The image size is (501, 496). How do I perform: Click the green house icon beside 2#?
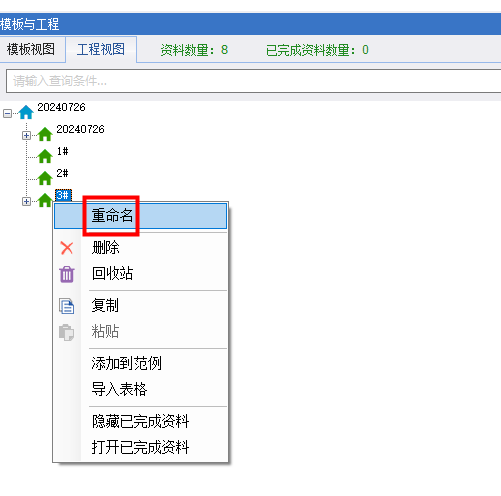[x=45, y=178]
